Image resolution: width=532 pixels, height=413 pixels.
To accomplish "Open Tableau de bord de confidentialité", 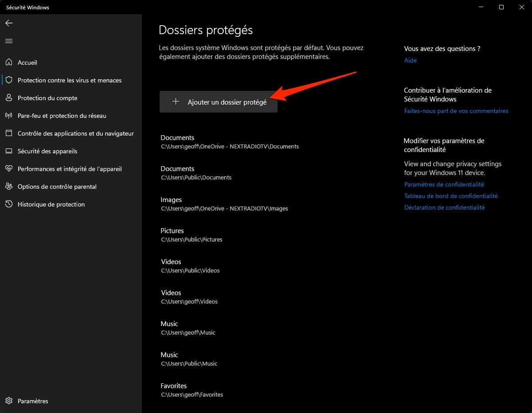I will click(451, 196).
